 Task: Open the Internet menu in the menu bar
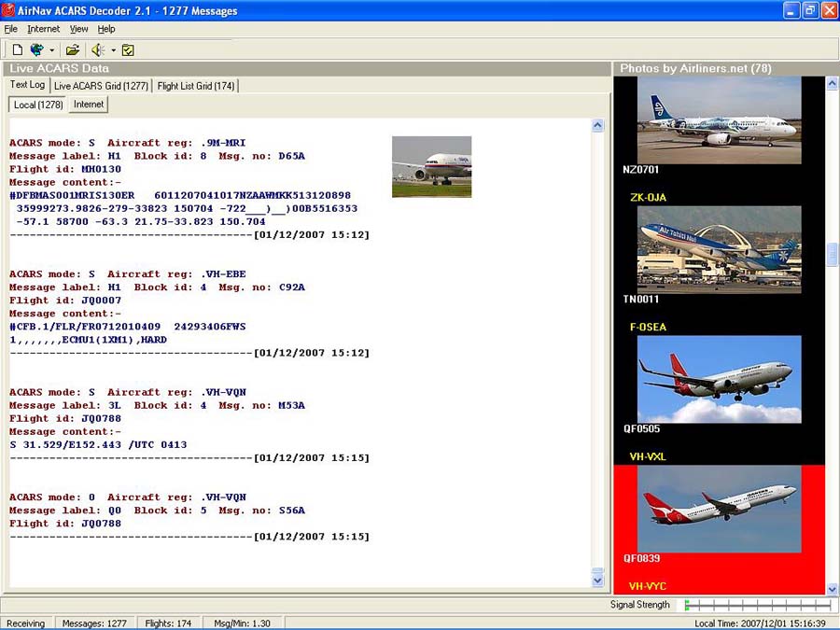tap(43, 29)
